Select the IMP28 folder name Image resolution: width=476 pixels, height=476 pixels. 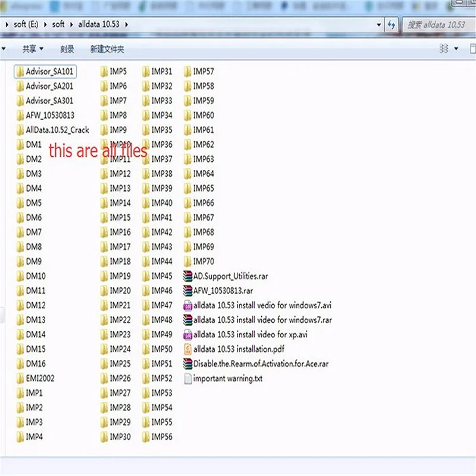tap(120, 408)
